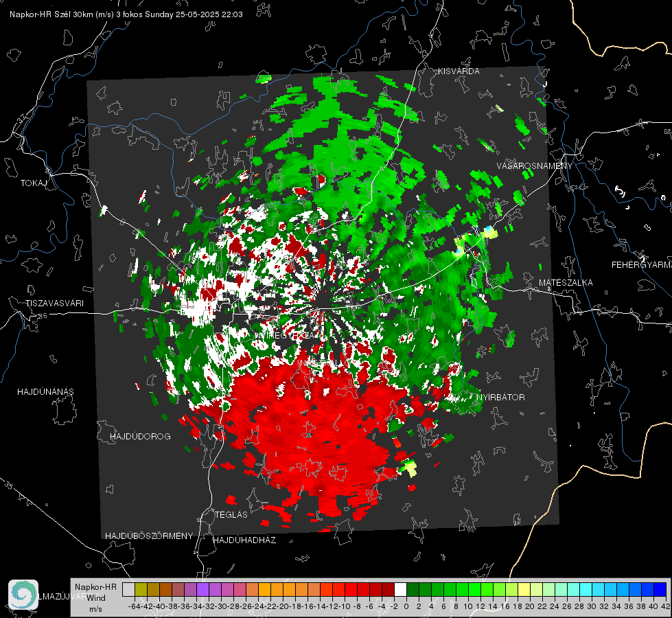
Task: Click the MÁTÉSZALKA label
Action: [566, 282]
